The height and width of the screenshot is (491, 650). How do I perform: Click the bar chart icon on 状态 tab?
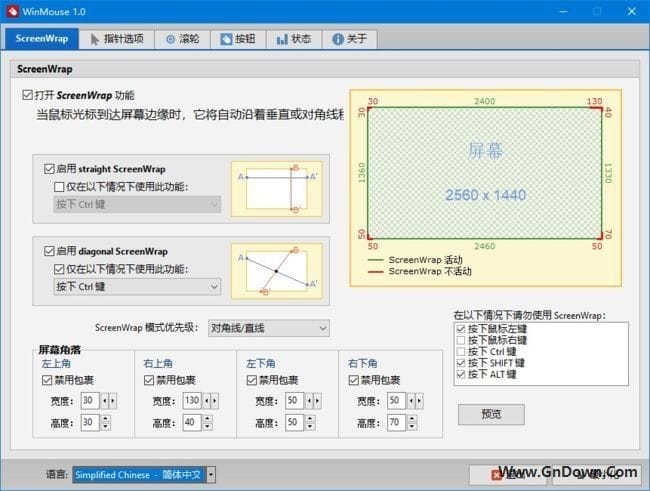pos(282,39)
